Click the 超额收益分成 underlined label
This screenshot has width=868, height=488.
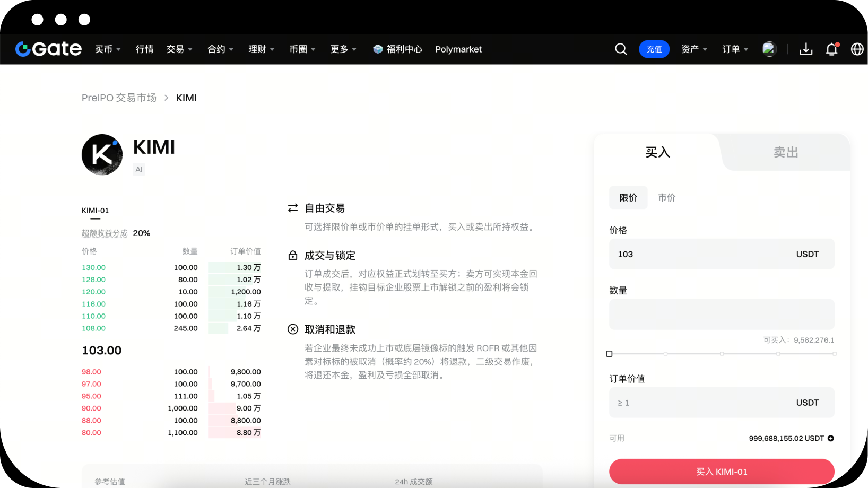tap(105, 233)
